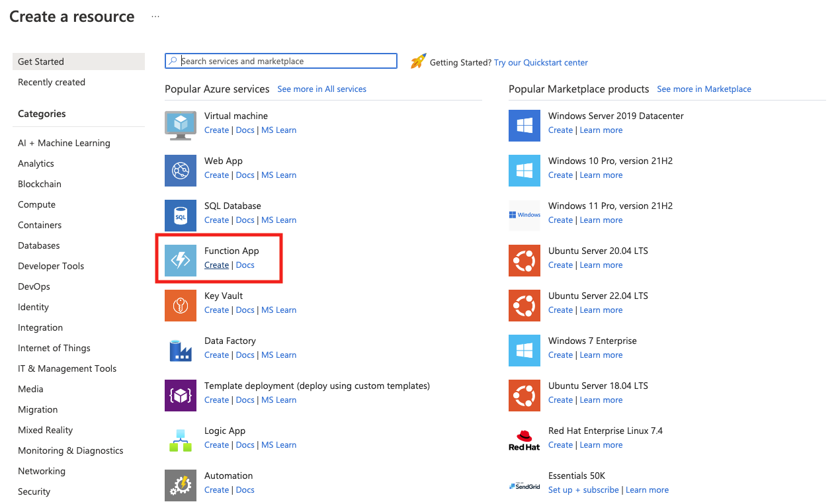Click MS Learn link for Key Vault

(x=278, y=310)
